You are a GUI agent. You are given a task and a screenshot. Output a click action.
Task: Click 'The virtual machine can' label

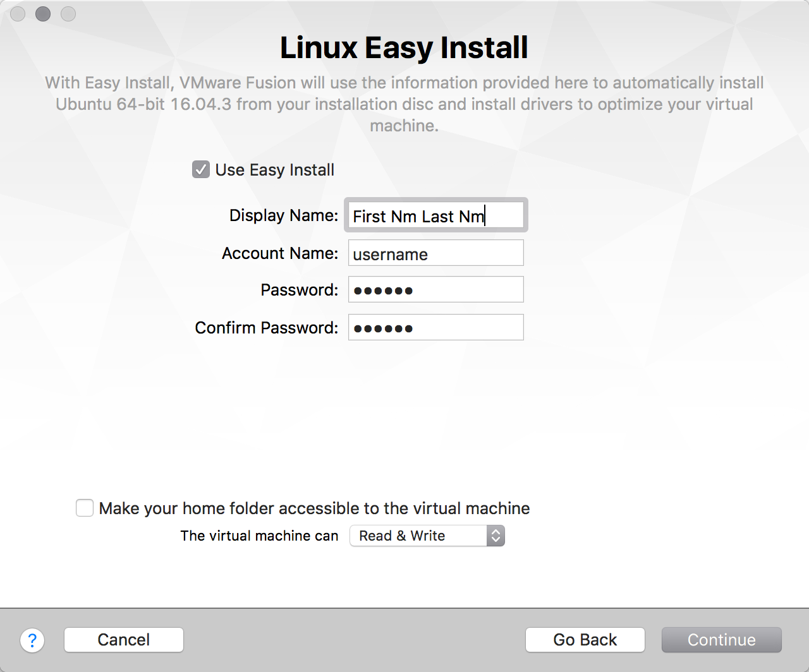259,536
